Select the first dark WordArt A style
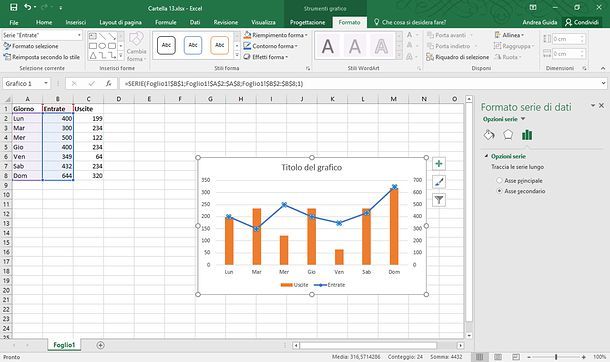610x362 pixels. click(328, 47)
